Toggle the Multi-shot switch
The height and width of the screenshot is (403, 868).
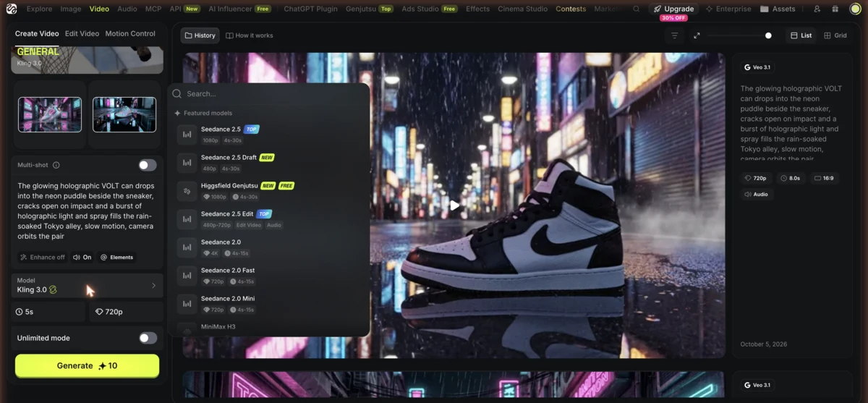(x=148, y=165)
